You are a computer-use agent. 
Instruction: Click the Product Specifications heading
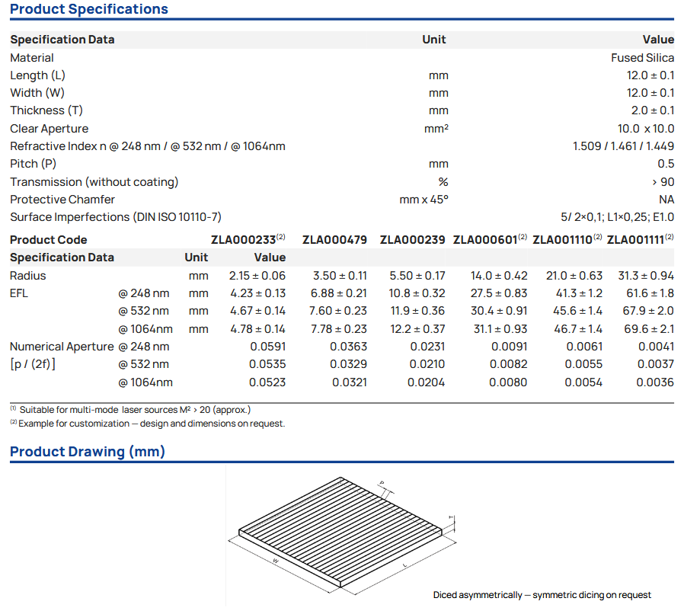click(x=89, y=10)
